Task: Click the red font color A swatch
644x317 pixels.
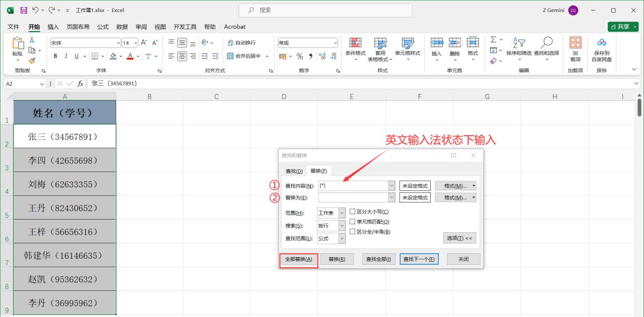Action: coord(130,56)
